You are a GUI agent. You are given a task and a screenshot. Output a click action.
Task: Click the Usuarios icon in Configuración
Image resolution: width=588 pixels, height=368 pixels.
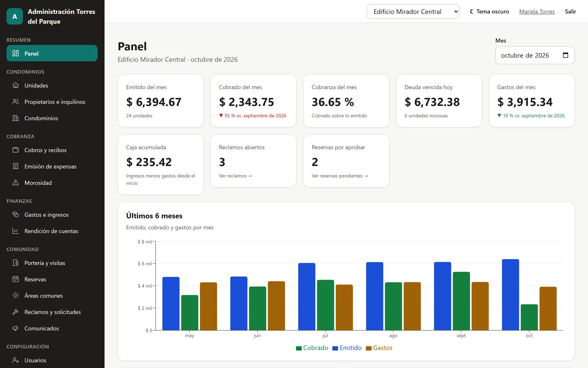(16, 360)
